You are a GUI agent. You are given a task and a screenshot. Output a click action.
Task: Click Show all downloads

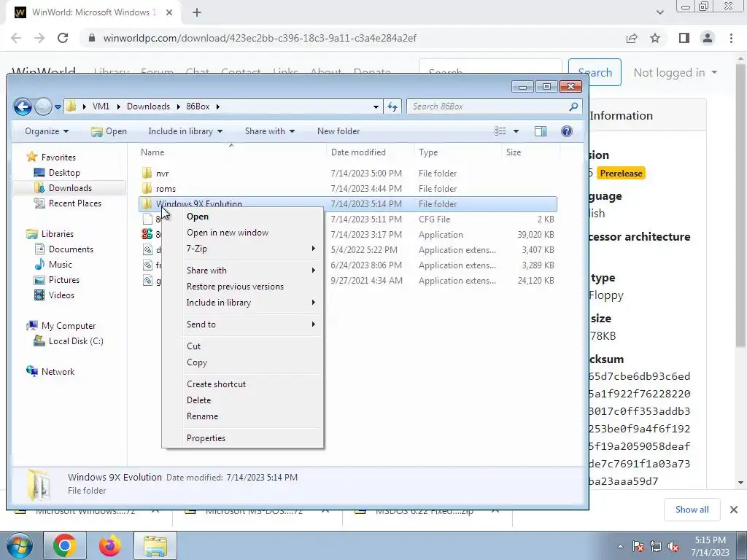coord(692,510)
